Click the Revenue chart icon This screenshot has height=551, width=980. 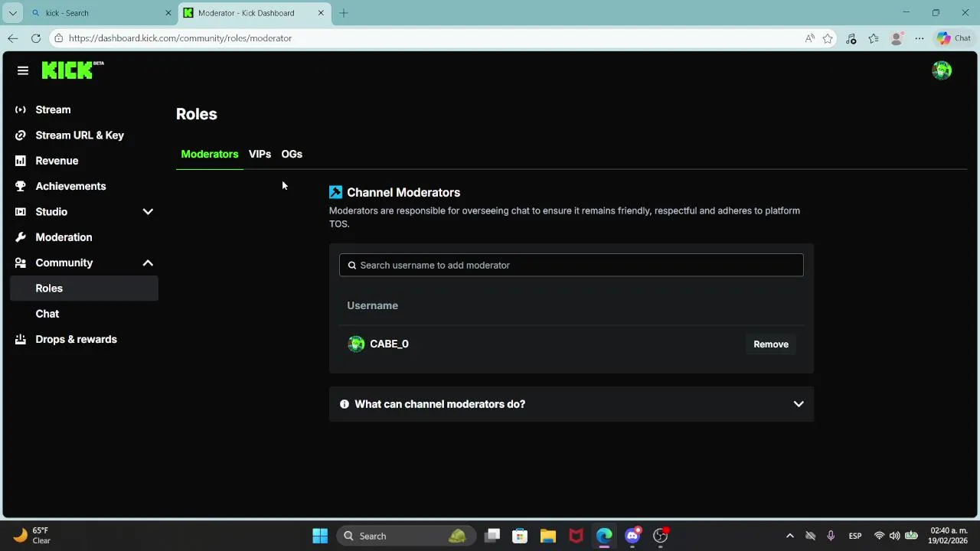coord(21,161)
